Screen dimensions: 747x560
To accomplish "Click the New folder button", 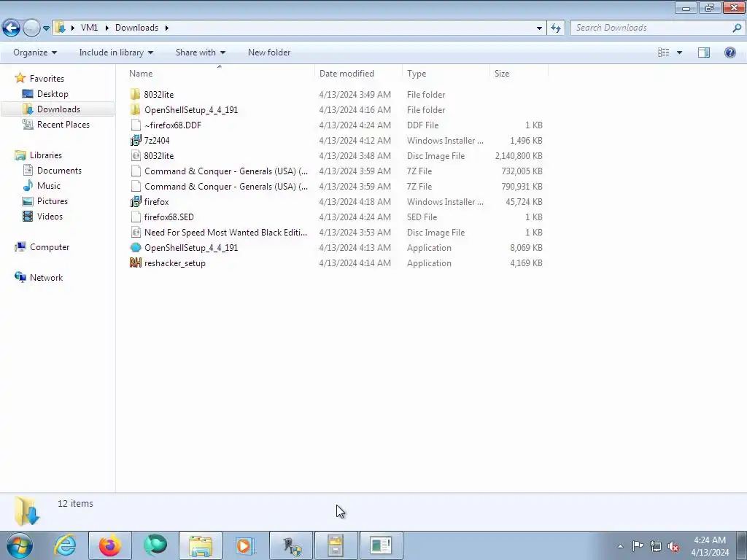I will coord(268,52).
